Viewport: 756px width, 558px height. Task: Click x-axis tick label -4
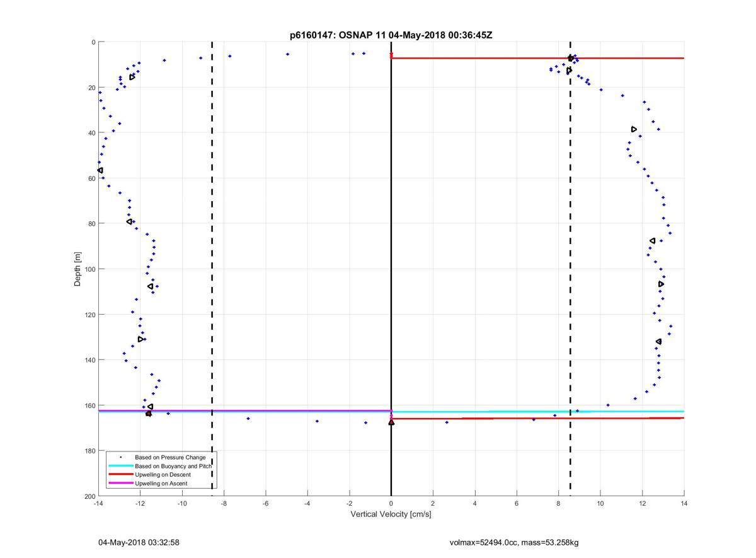coord(307,504)
